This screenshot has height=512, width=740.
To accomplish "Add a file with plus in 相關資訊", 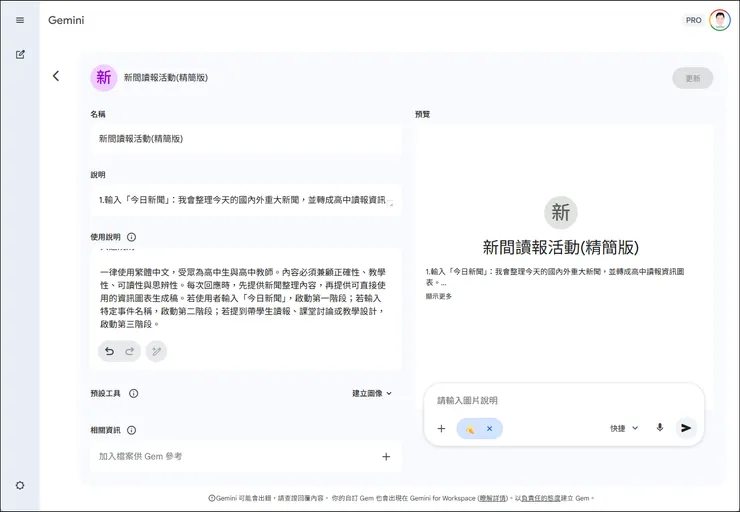I will pyautogui.click(x=386, y=456).
